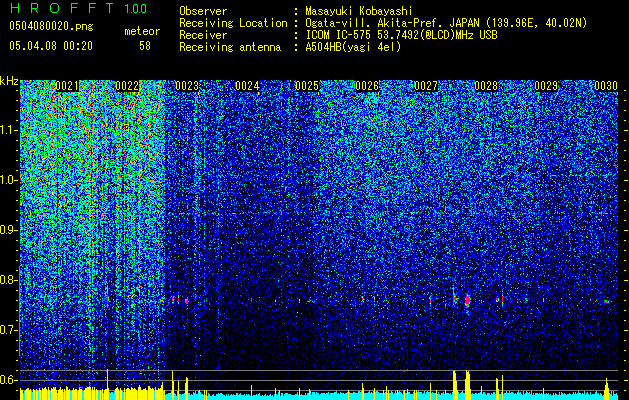Viewport: 629px width, 400px height.
Task: Click the 0026 time marker
Action: [x=367, y=86]
